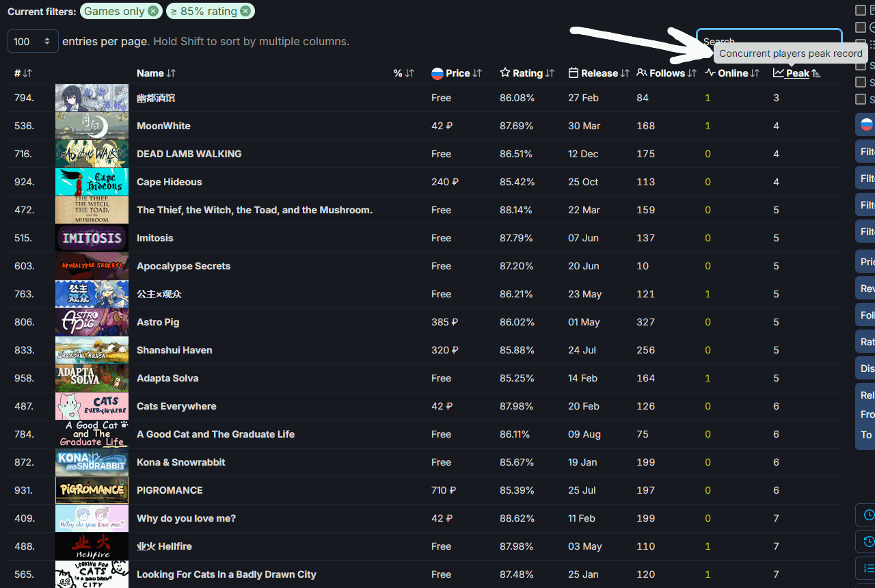Viewport: 875px width, 588px height.
Task: Click row number 794. in the table
Action: [24, 98]
